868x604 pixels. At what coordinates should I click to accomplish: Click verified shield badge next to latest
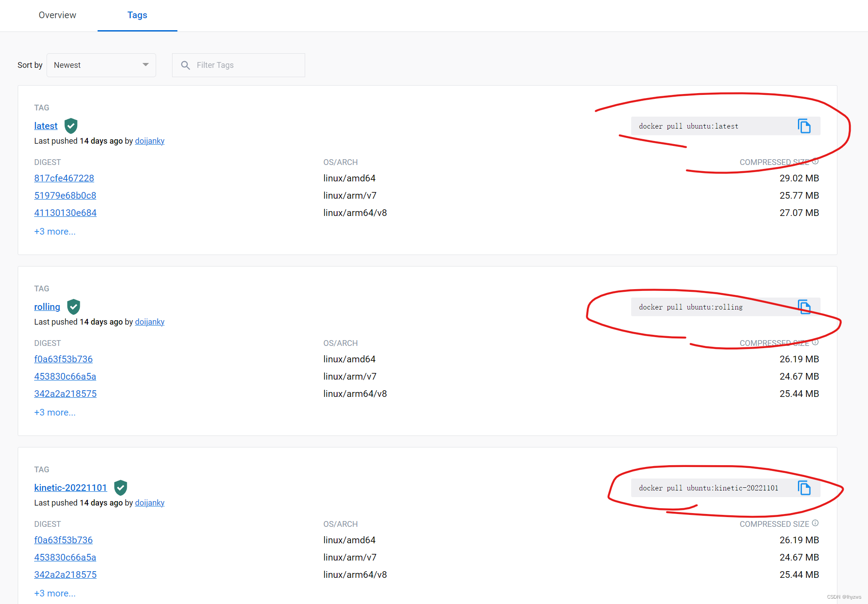coord(71,126)
